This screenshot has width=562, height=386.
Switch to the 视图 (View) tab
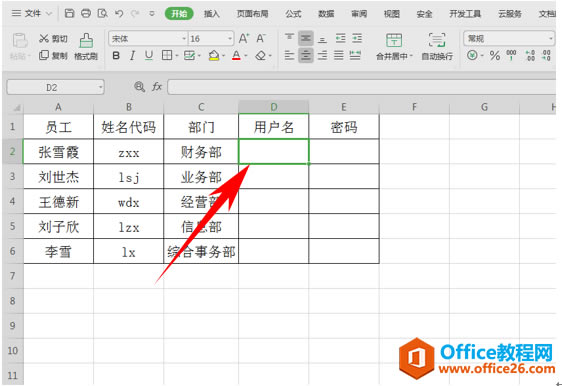(x=391, y=14)
